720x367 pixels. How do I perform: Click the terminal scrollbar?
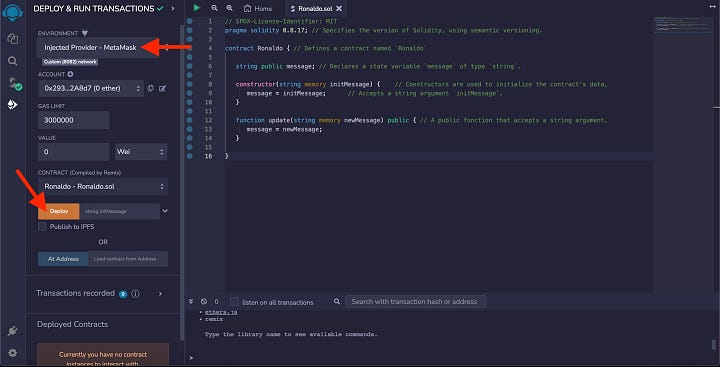click(713, 344)
